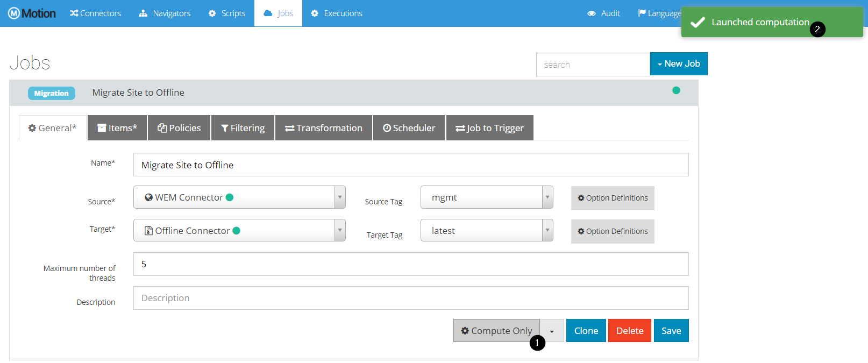Click the Target Tag label

tap(385, 235)
